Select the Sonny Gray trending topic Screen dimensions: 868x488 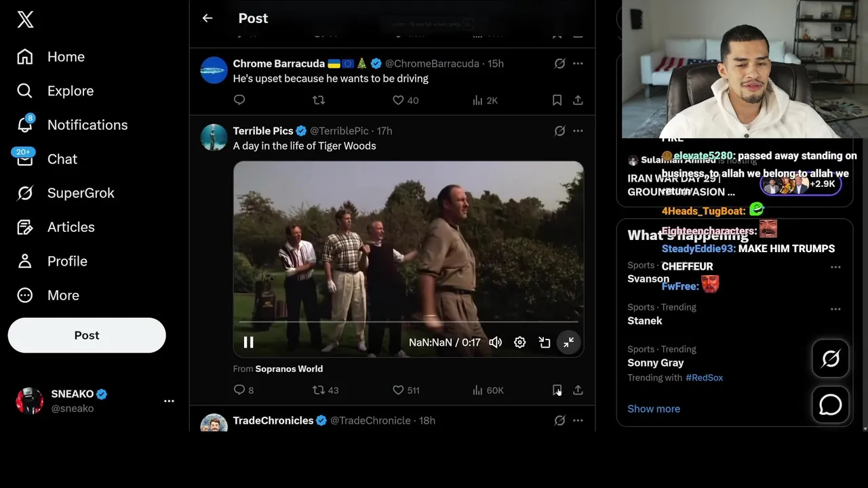pyautogui.click(x=654, y=363)
